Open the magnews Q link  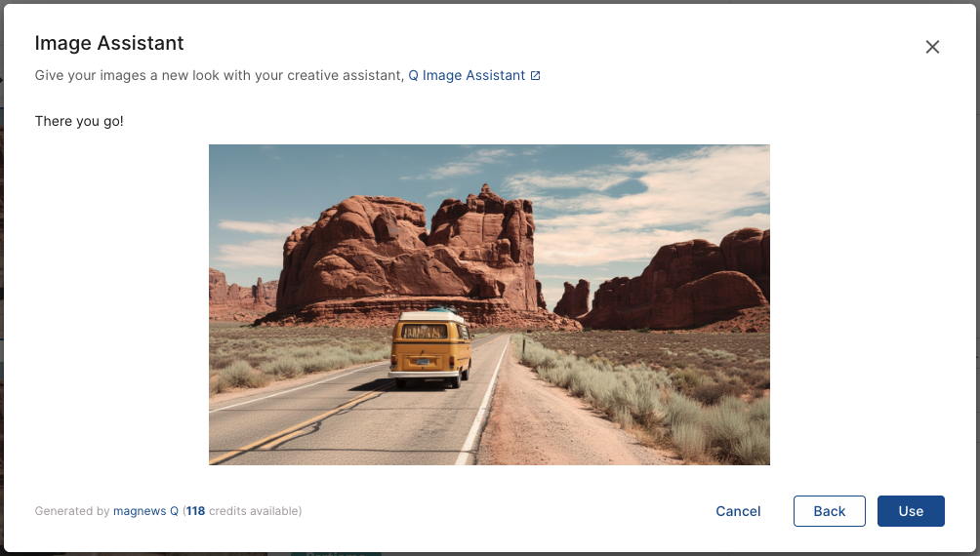(145, 511)
